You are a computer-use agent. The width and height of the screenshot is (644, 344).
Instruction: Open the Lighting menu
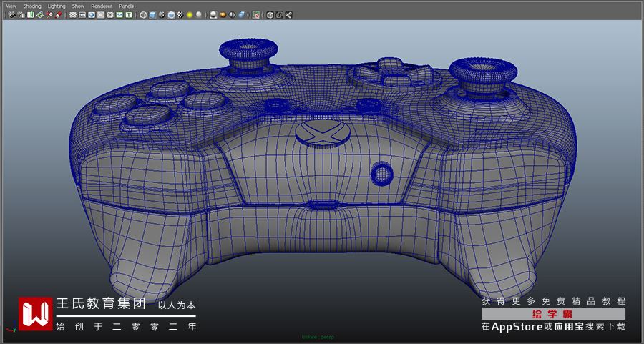click(x=57, y=6)
